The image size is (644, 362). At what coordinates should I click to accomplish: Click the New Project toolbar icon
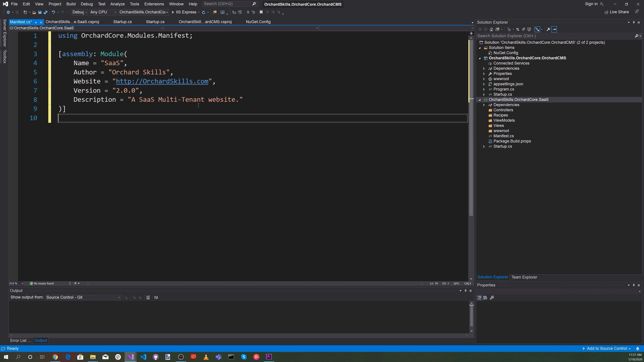pyautogui.click(x=25, y=12)
